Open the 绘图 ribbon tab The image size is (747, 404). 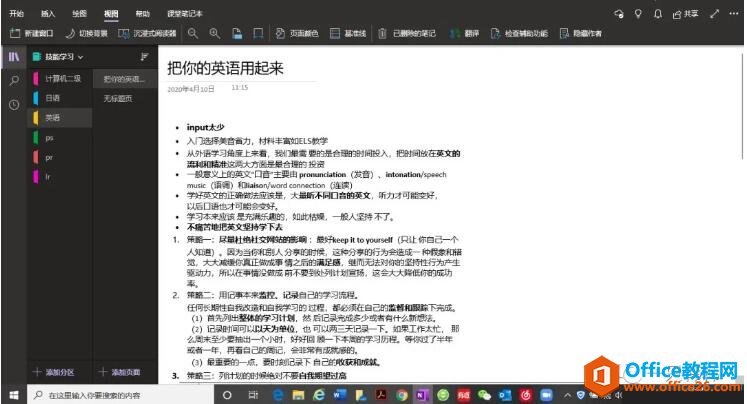tap(80, 13)
